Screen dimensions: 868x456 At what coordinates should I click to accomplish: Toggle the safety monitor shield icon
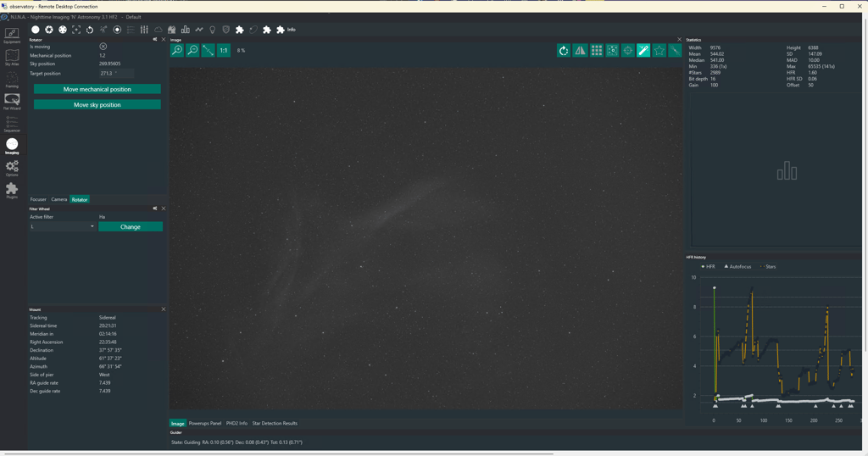click(x=225, y=30)
